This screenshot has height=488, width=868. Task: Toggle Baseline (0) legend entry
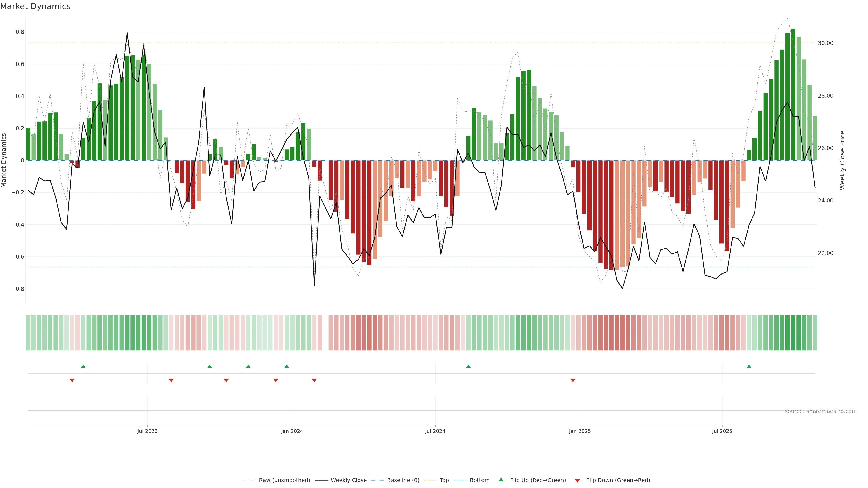tap(403, 480)
